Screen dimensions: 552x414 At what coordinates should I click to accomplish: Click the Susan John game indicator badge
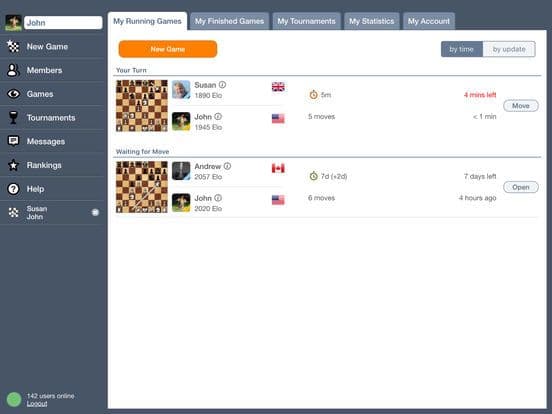[x=95, y=212]
